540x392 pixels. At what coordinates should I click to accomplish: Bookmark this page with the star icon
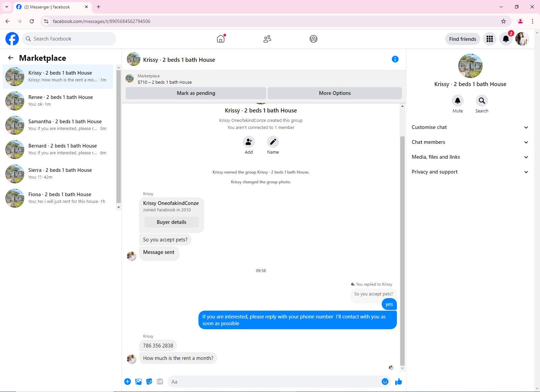504,21
